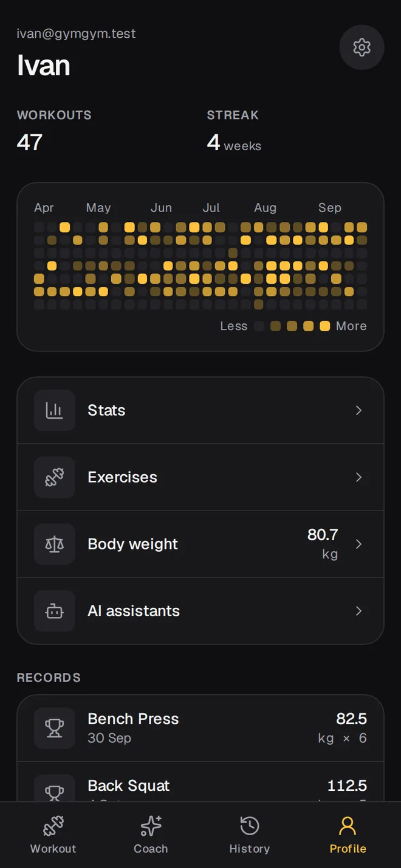
Task: Expand the Exercises row chevron
Action: tap(359, 477)
